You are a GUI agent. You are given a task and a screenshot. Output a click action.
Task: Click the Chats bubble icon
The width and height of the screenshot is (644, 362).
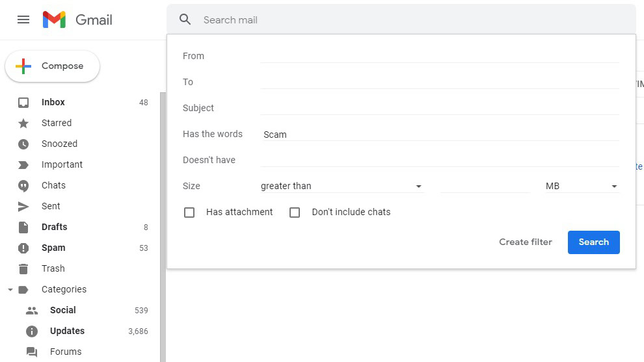coord(23,185)
